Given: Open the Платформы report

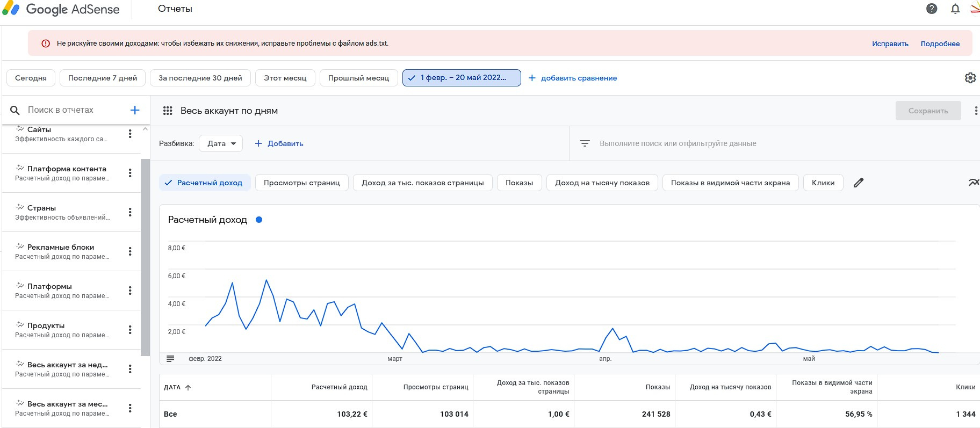Looking at the screenshot, I should click(61, 291).
